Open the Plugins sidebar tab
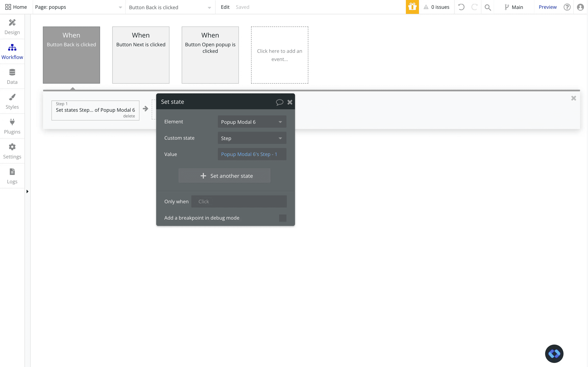 (12, 126)
